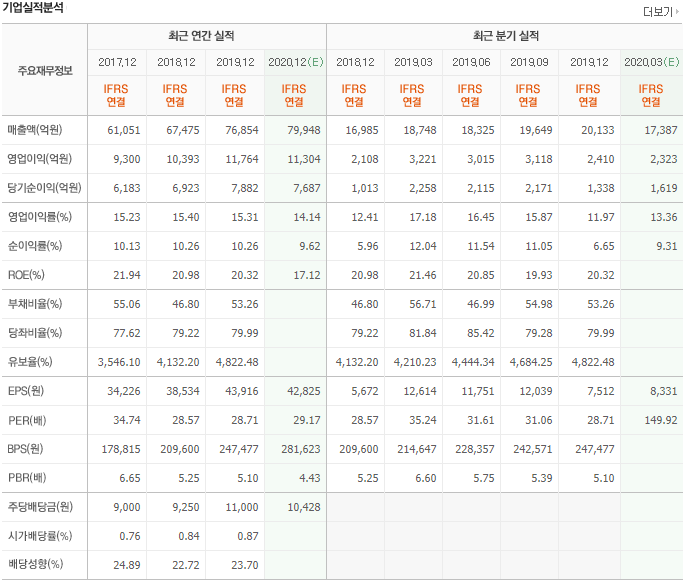Click the net margin value 9.62
The width and height of the screenshot is (692, 583).
coord(310,246)
